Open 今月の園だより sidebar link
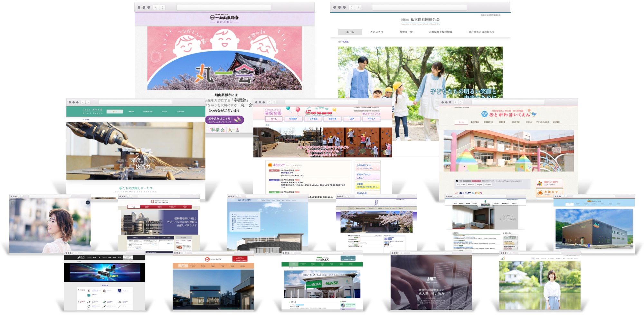 (364, 165)
